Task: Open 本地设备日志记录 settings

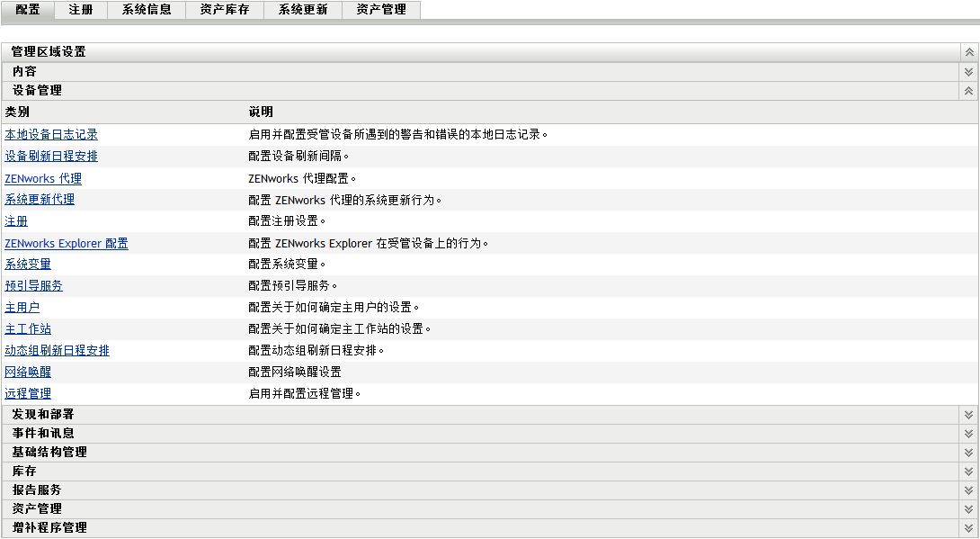Action: coord(51,134)
